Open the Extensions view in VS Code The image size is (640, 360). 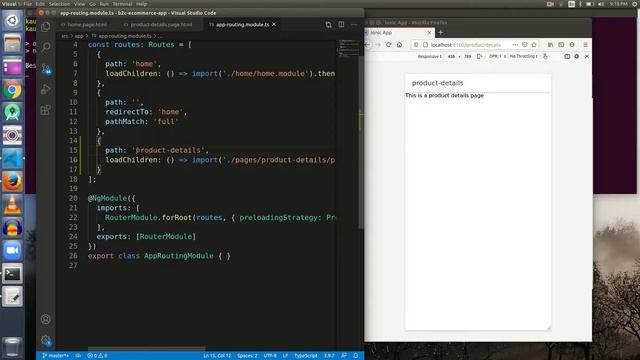click(x=46, y=110)
